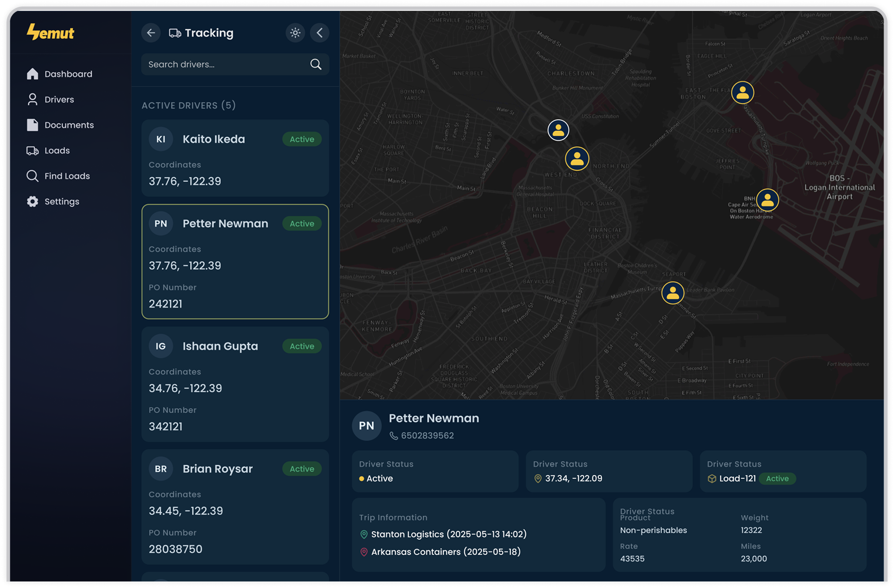Select Find Loads in the navigation menu
Screen dimensions: 894x588
(66, 176)
